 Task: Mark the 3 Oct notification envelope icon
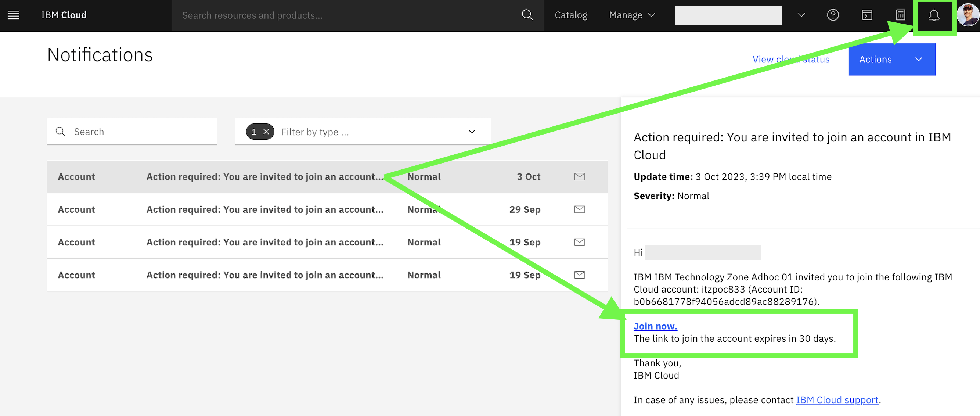pyautogui.click(x=579, y=177)
